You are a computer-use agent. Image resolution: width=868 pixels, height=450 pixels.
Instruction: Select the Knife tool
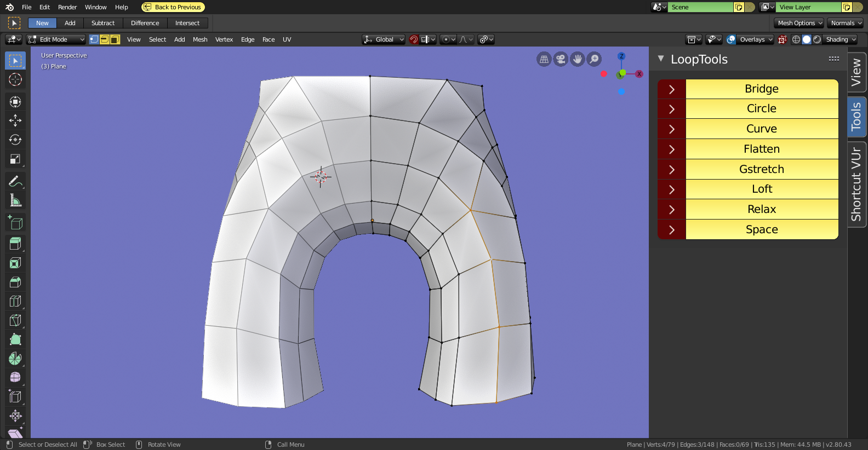point(15,320)
